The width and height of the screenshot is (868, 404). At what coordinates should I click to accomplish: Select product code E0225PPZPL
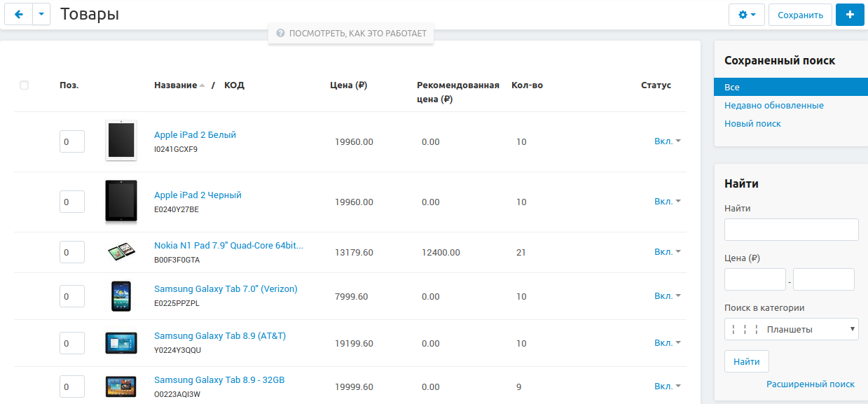click(177, 303)
